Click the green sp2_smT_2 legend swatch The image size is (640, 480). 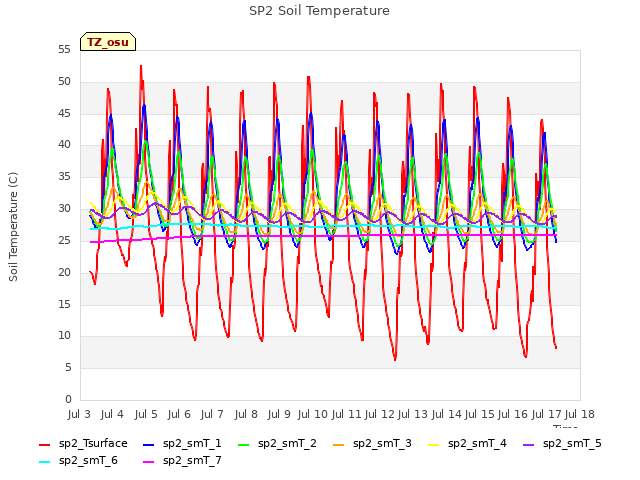point(244,444)
